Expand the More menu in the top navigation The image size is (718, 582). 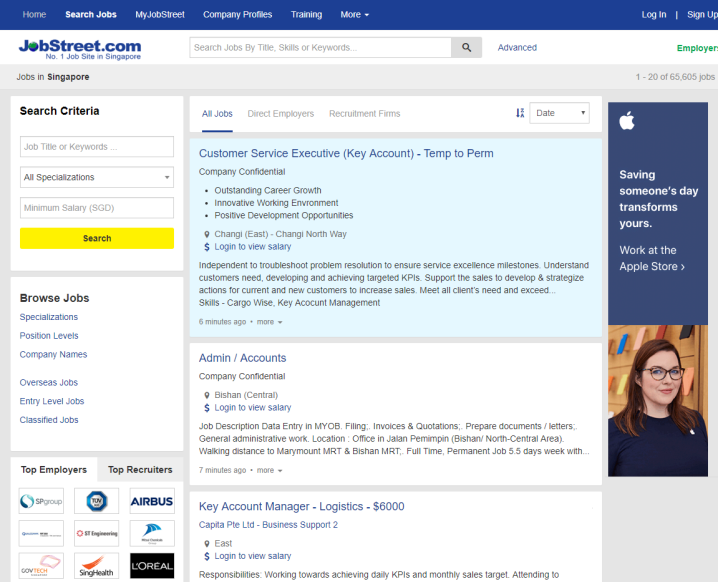point(354,15)
